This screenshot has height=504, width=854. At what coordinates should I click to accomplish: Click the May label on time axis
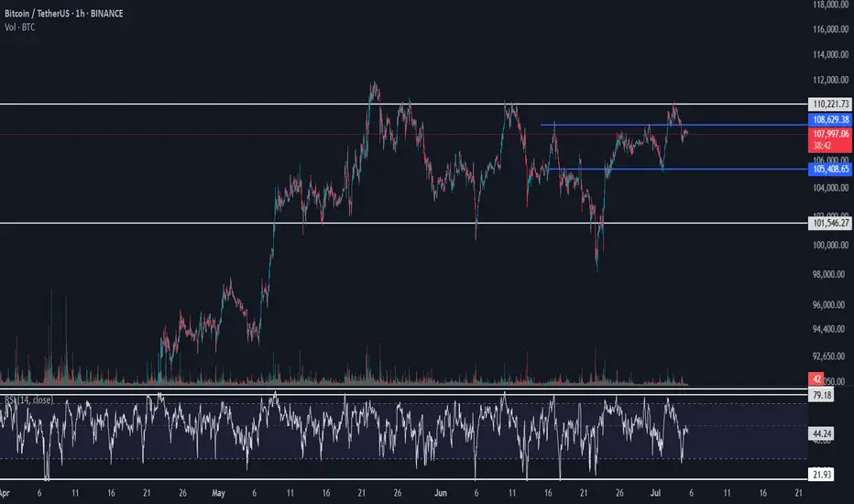point(218,493)
